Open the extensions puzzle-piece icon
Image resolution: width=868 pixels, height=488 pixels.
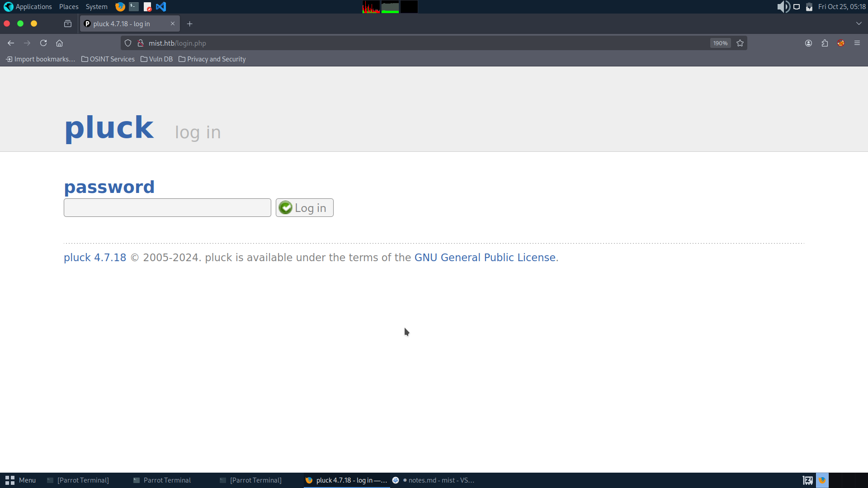click(825, 43)
